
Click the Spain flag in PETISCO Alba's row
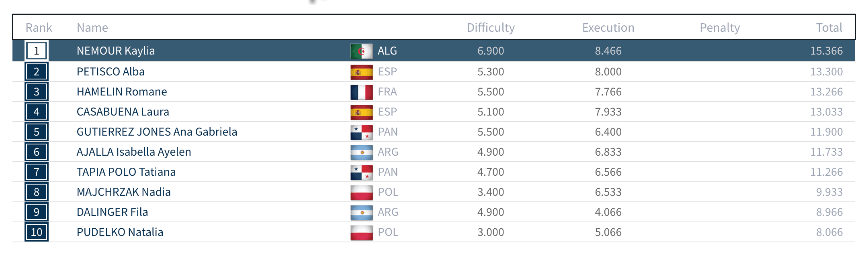coord(362,72)
